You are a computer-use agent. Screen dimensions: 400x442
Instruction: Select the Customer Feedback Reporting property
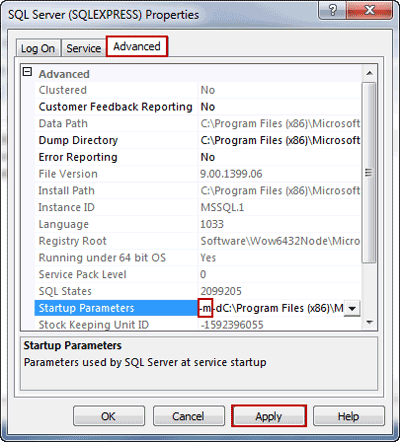(116, 107)
